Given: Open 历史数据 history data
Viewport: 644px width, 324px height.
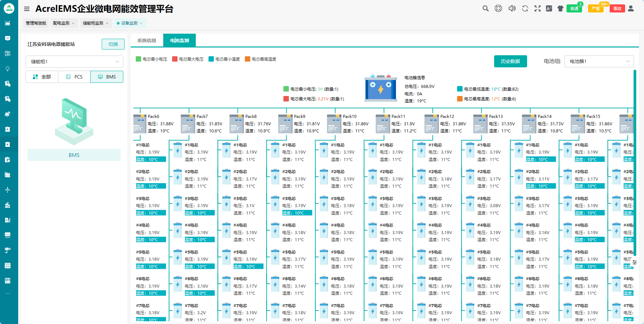Looking at the screenshot, I should [x=510, y=61].
